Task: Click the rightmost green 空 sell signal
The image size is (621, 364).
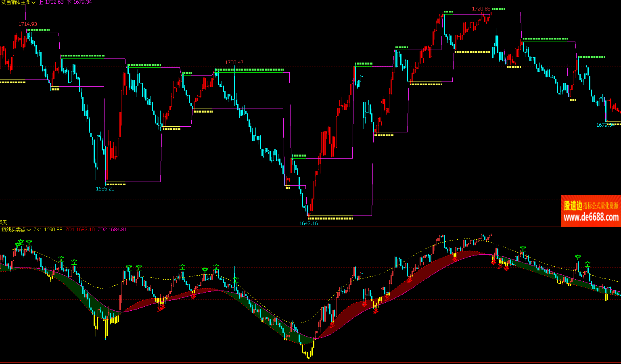Action: (588, 264)
